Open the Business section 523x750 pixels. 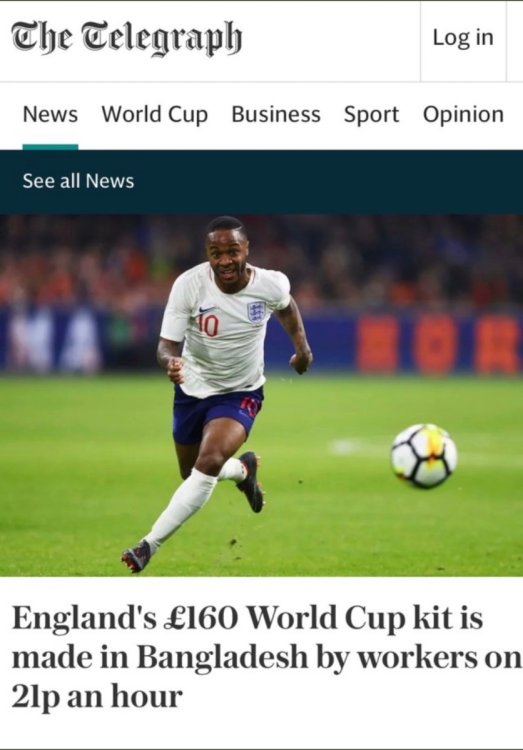tap(276, 114)
